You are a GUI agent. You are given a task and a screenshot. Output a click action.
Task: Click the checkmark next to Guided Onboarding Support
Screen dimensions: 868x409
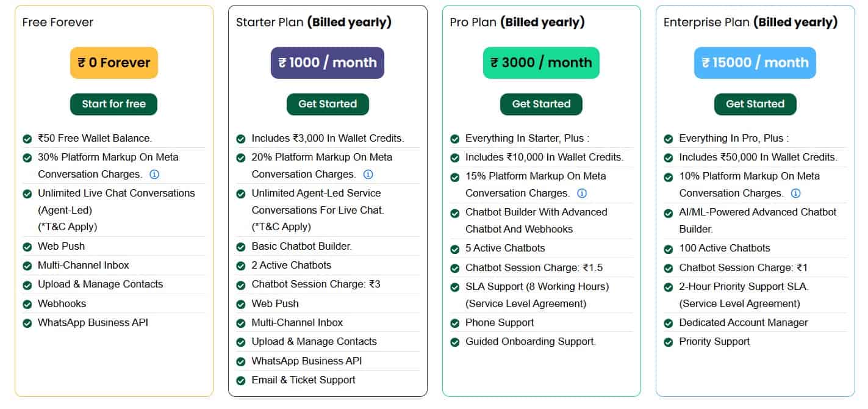pos(454,341)
